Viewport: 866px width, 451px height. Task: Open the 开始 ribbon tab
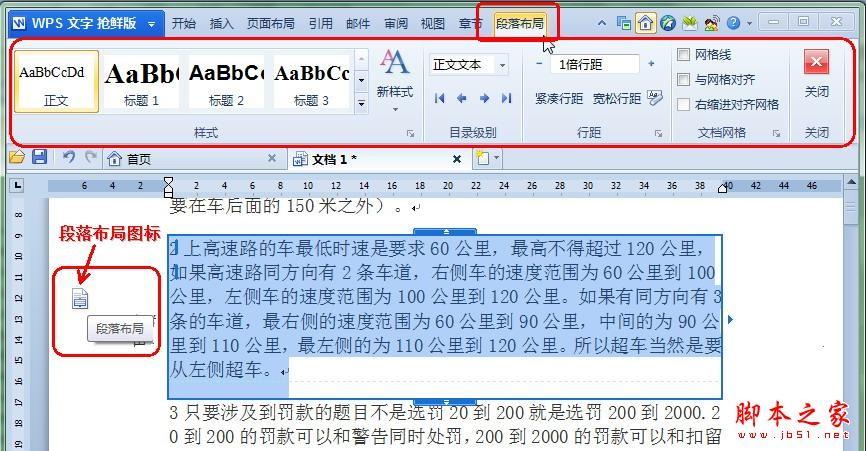(183, 24)
